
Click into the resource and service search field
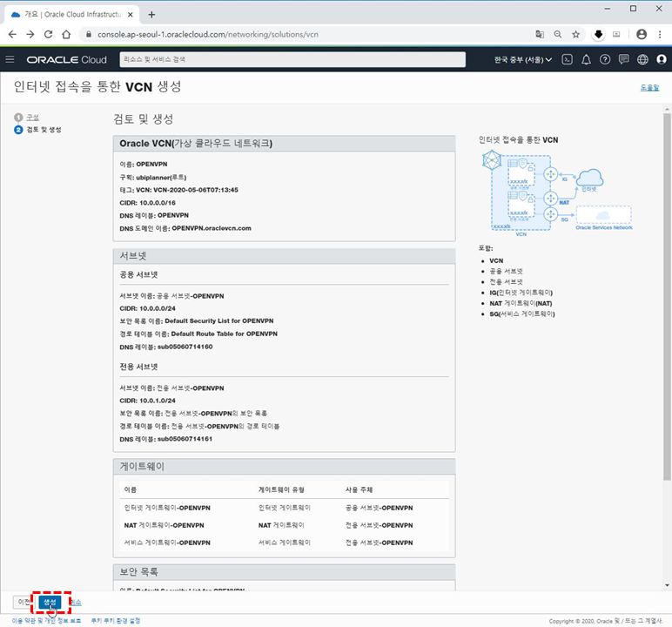[x=292, y=59]
